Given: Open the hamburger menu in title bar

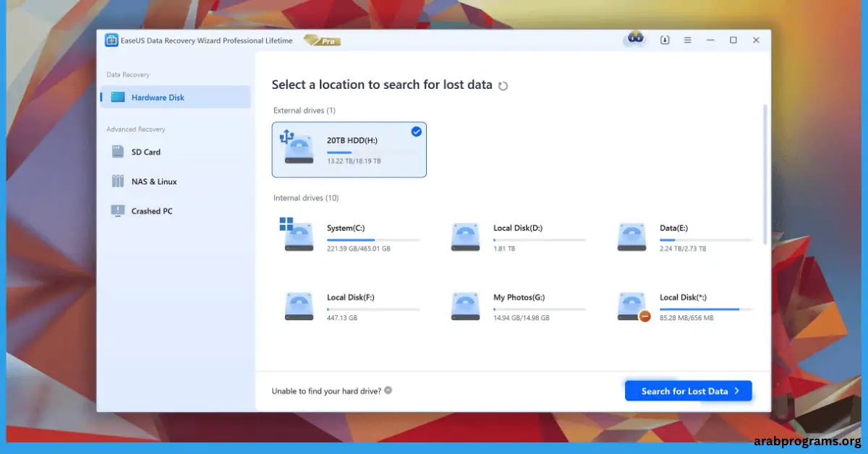Looking at the screenshot, I should (x=688, y=40).
